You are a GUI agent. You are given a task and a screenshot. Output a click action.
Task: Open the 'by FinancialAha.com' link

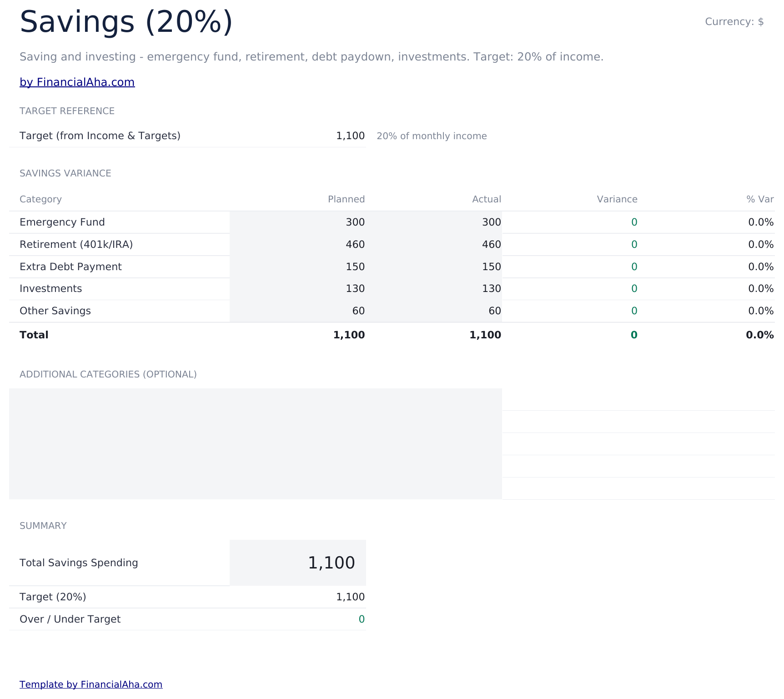point(77,82)
